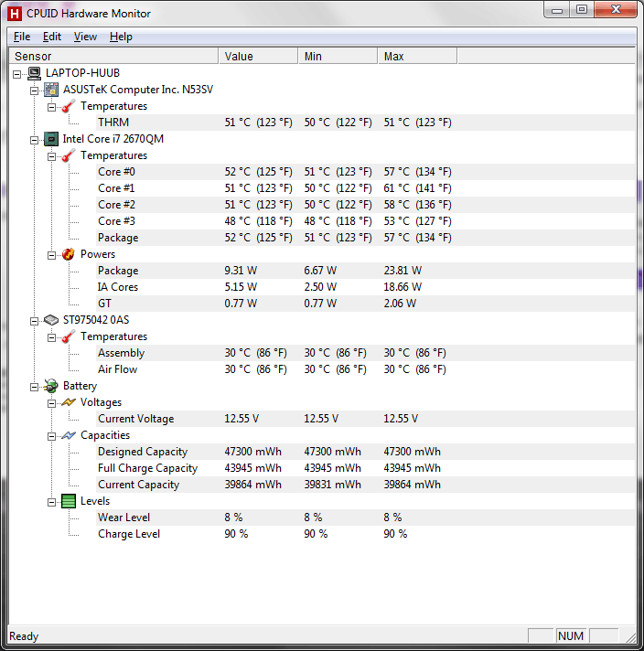Click the Max column header

[x=417, y=56]
